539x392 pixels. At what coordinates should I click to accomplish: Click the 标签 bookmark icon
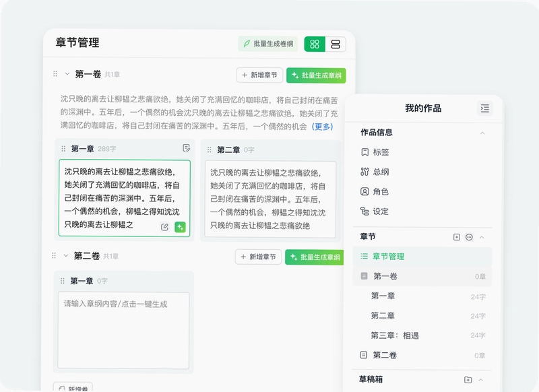[x=364, y=152]
